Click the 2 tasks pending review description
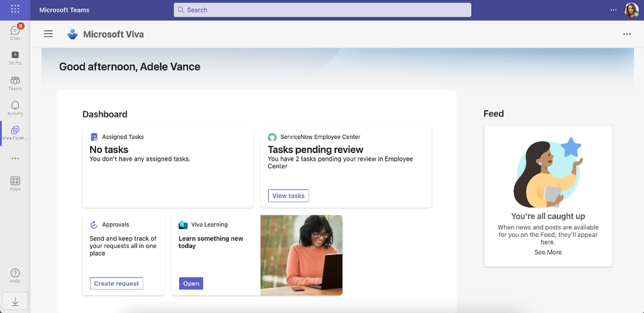The height and width of the screenshot is (313, 644). pyautogui.click(x=340, y=163)
